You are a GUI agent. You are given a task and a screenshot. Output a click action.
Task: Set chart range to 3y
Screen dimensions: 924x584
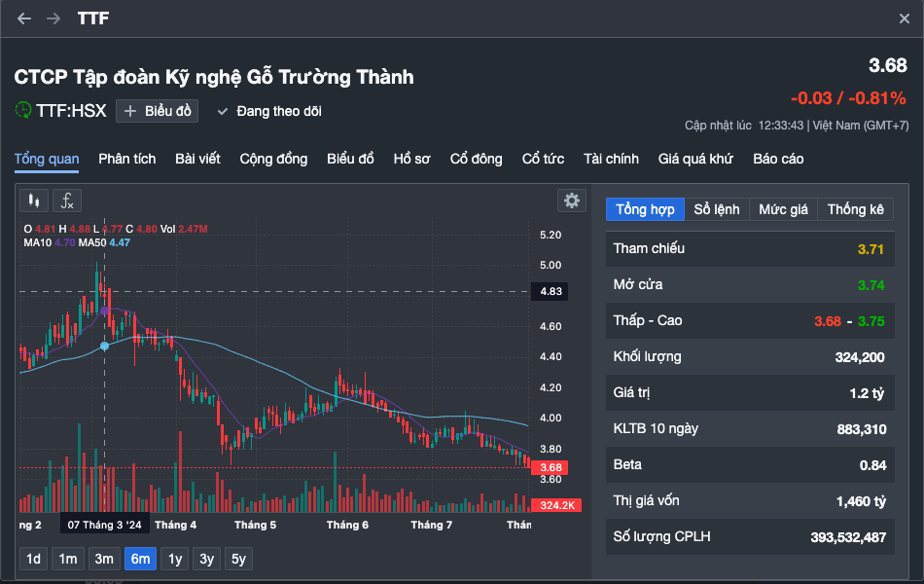pyautogui.click(x=207, y=559)
